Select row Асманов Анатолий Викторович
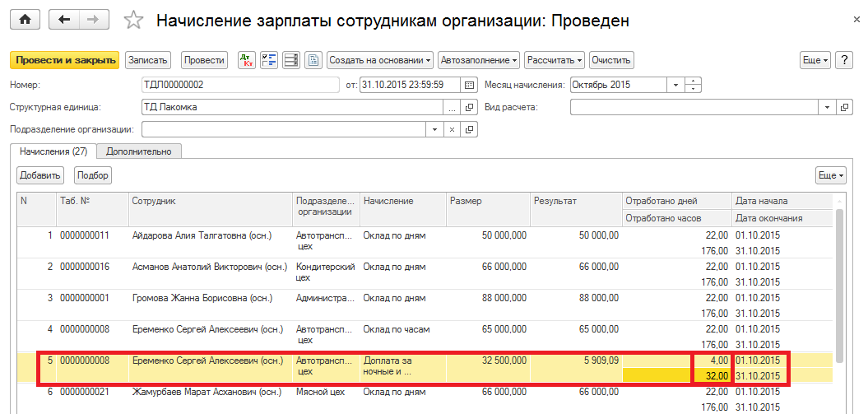This screenshot has width=868, height=414. (425, 273)
